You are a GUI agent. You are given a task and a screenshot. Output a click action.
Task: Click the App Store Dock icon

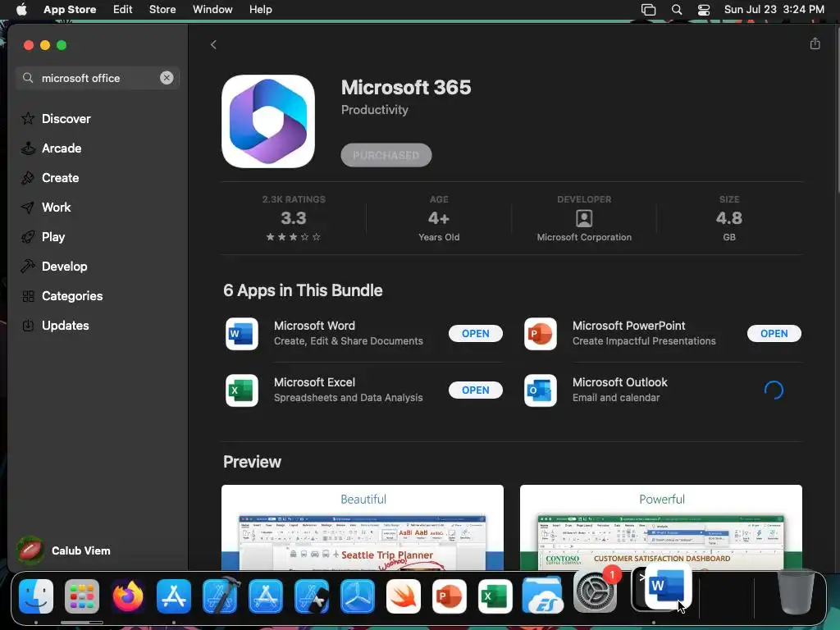pos(174,596)
